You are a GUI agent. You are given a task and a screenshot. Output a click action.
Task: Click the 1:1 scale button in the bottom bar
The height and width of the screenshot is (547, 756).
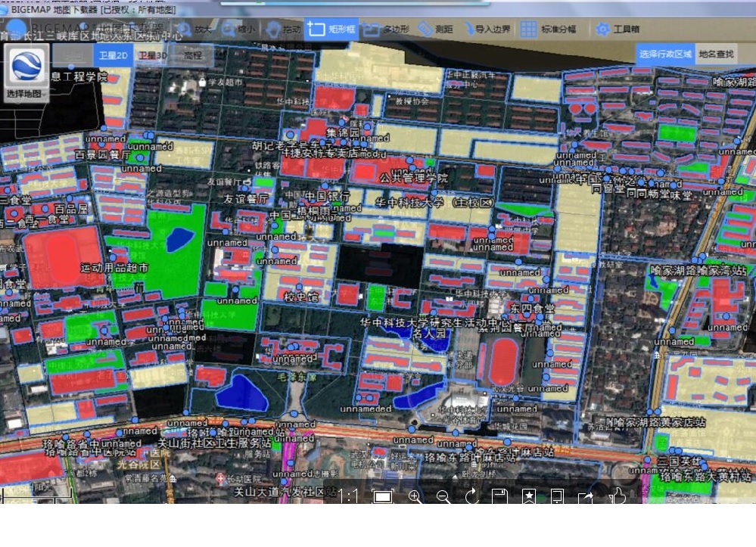click(348, 497)
